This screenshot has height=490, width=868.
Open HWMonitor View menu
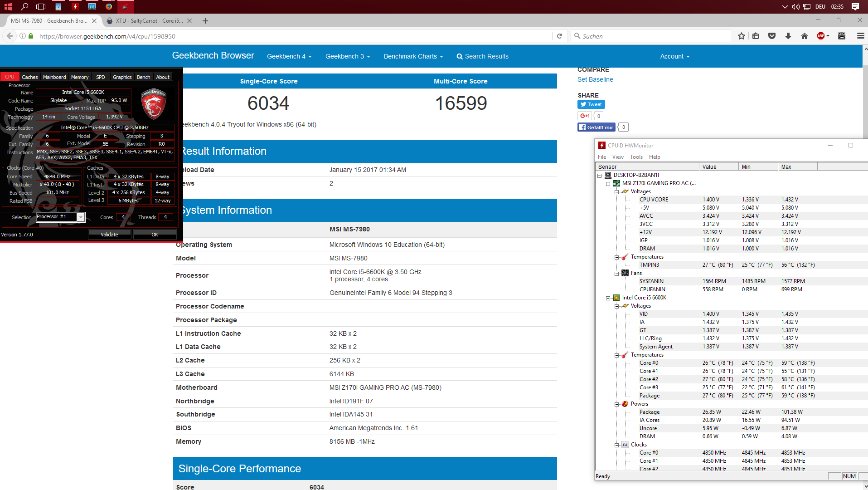click(618, 157)
